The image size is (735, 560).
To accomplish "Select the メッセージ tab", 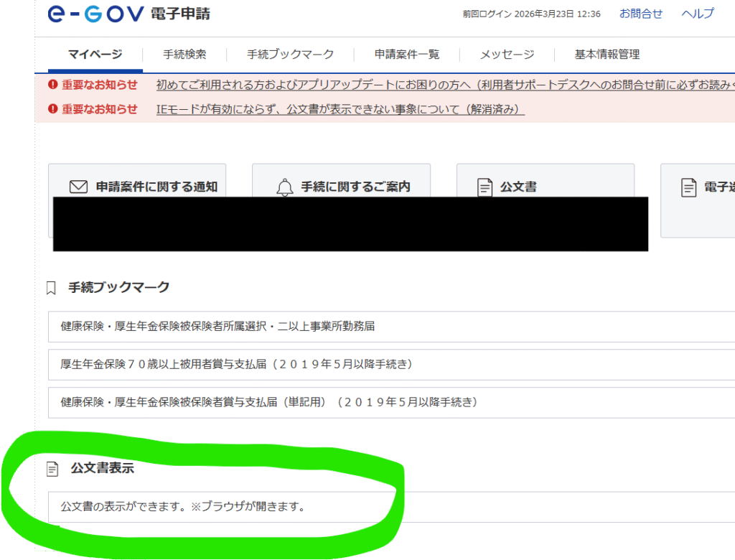I will click(x=507, y=55).
